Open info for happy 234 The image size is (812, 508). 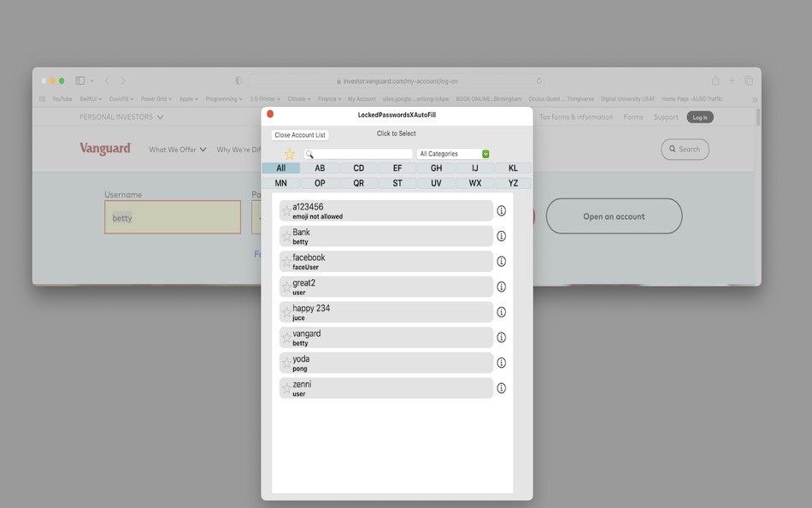click(501, 312)
